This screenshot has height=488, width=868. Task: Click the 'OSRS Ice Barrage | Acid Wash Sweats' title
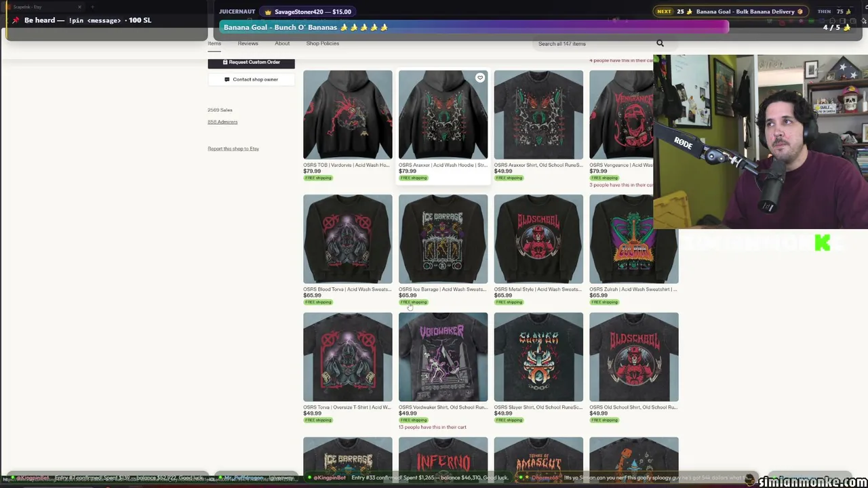[x=443, y=289]
